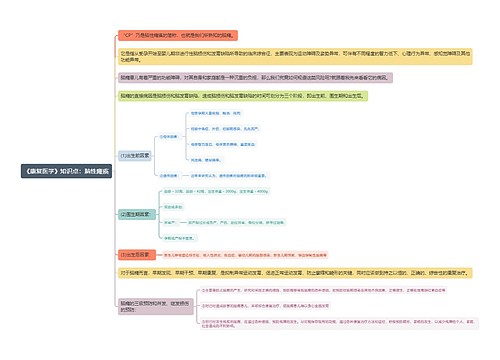Select the root node 《康复医学》知识点
The image size is (500, 360).
[x=66, y=171]
